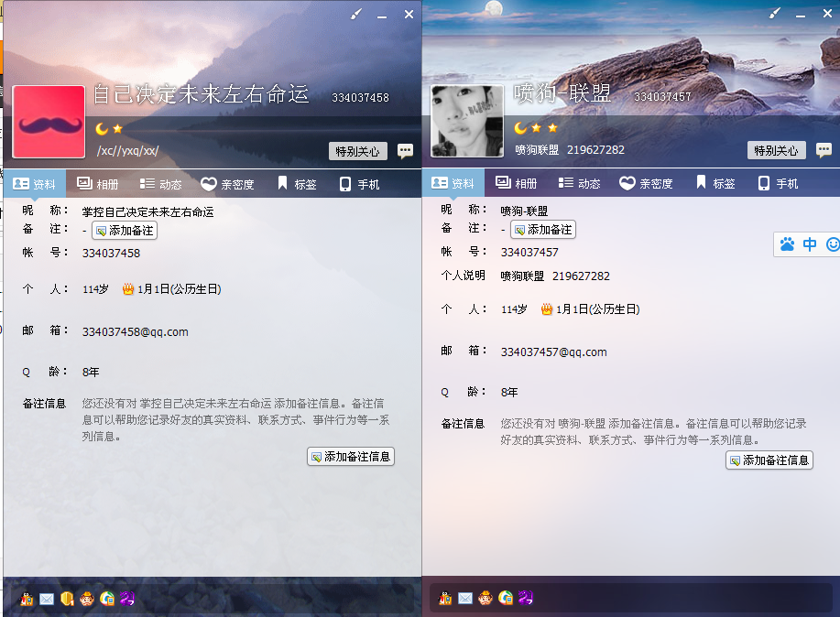Click 添加备注 button in left window

point(125,231)
